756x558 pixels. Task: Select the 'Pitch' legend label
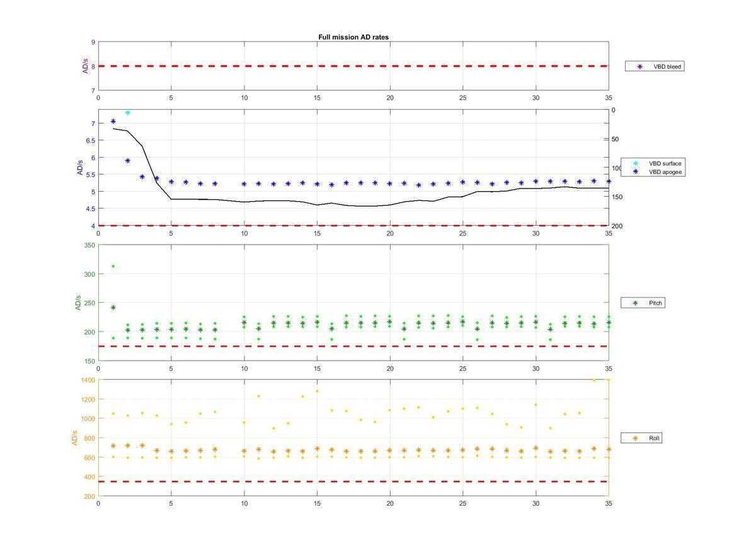[x=655, y=303]
